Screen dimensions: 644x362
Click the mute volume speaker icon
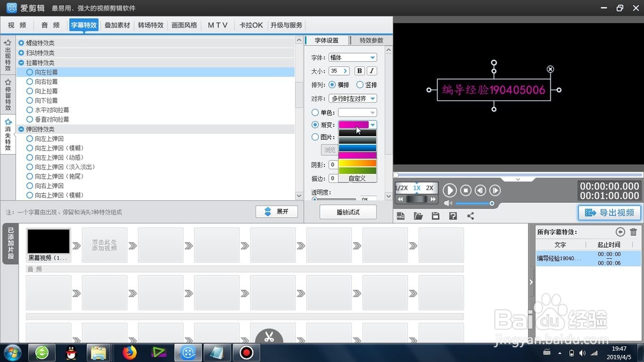(x=448, y=204)
